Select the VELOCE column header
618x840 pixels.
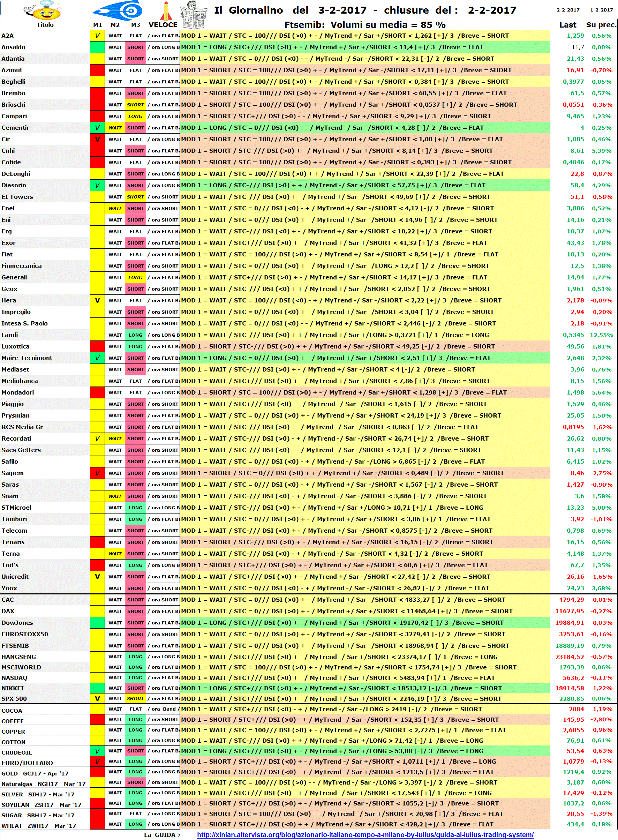coord(163,25)
